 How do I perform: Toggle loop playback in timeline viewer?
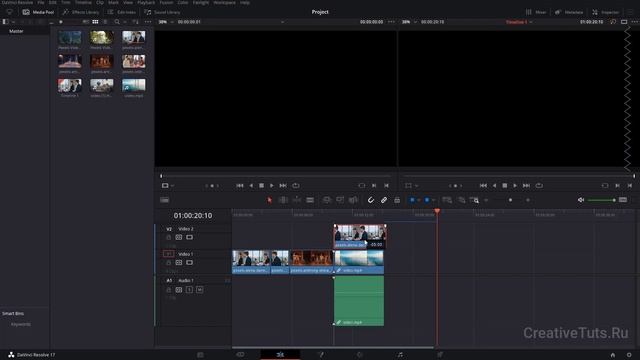[x=539, y=186]
